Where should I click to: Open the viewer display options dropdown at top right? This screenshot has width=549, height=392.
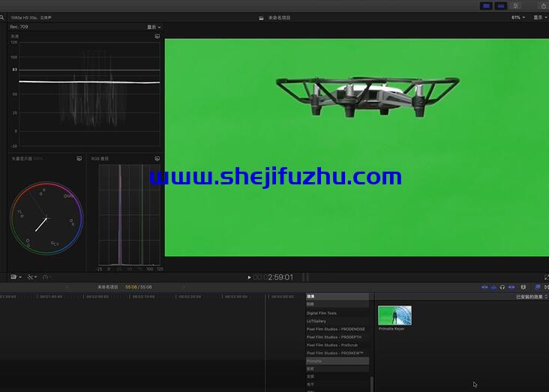540,17
